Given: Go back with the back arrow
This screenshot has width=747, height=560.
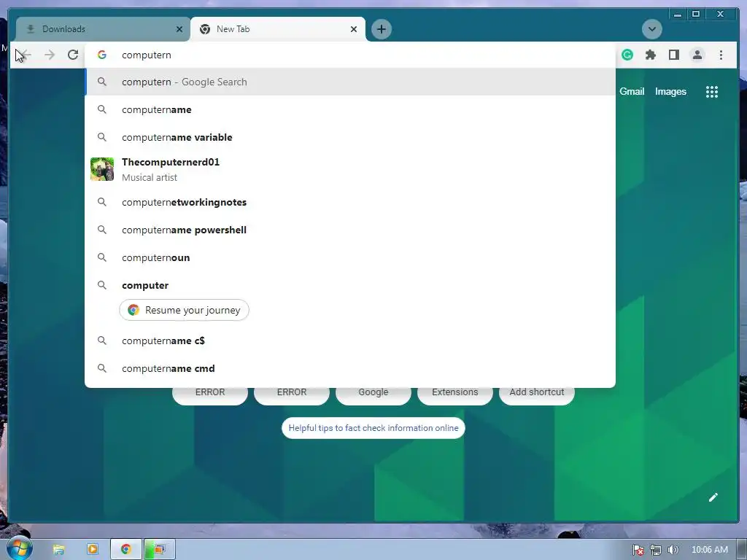Looking at the screenshot, I should tap(25, 55).
